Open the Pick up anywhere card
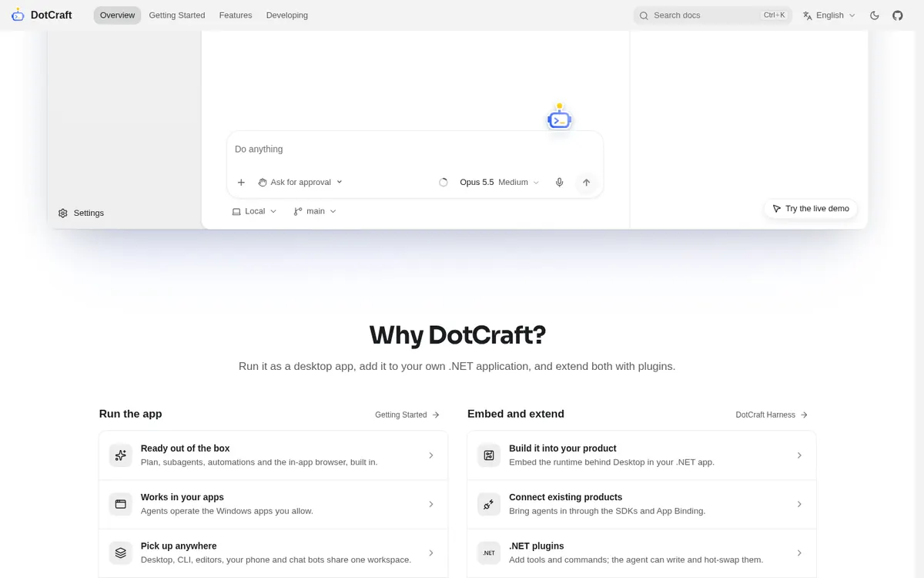 click(x=273, y=553)
